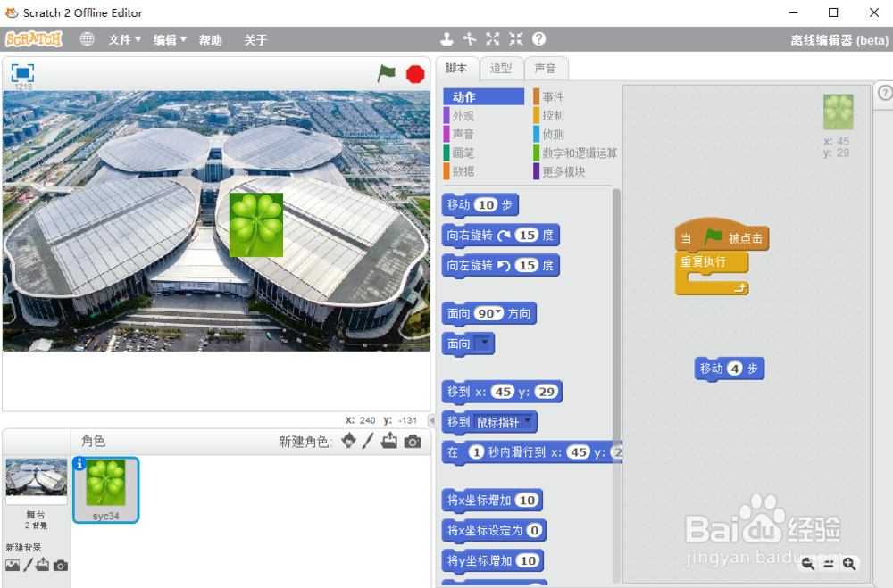Take new sprite from camera

pos(413,442)
